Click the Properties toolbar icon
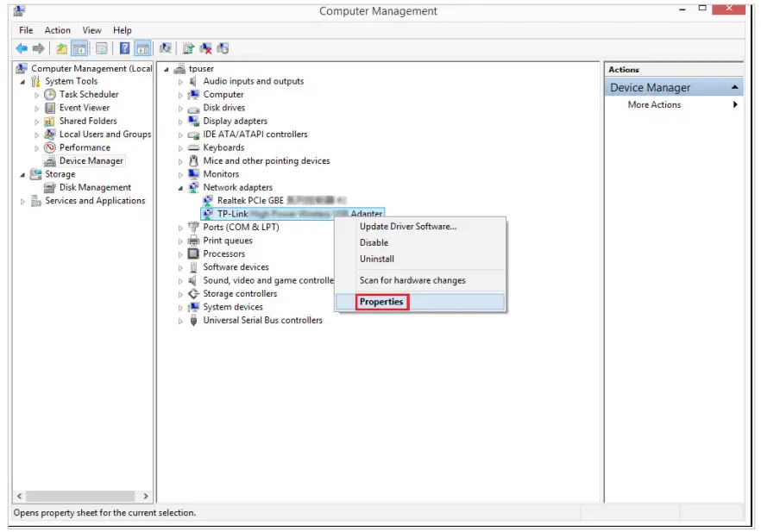 click(102, 48)
